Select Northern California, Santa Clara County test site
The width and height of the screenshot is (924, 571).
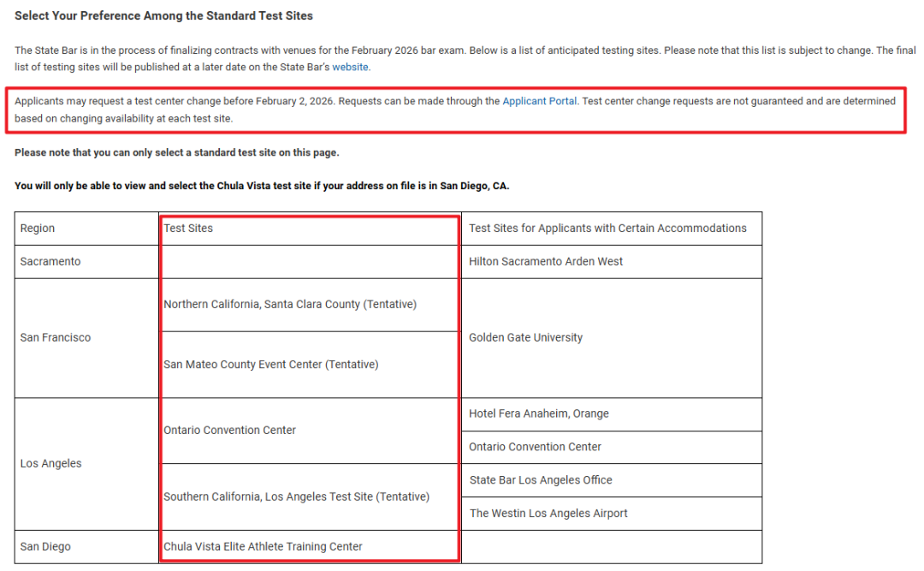290,304
